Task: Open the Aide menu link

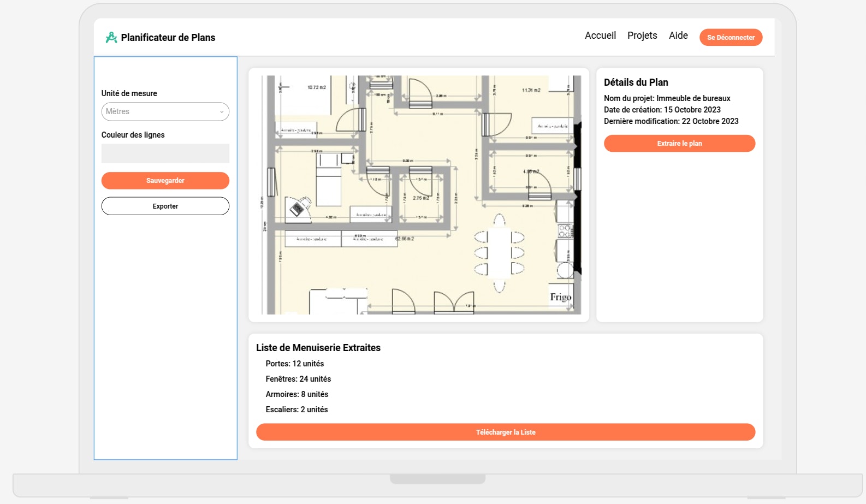Action: [678, 35]
